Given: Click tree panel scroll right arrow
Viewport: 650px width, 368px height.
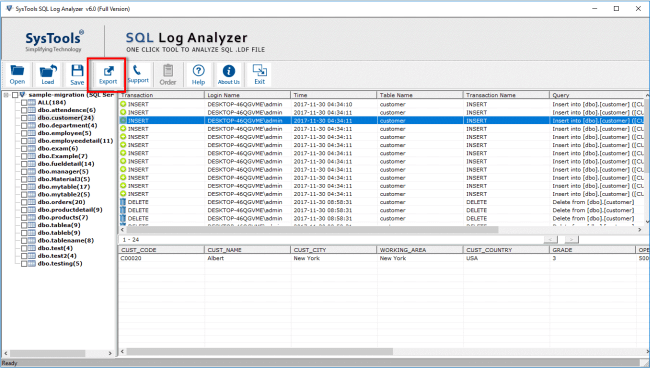Looking at the screenshot, I should [110, 353].
